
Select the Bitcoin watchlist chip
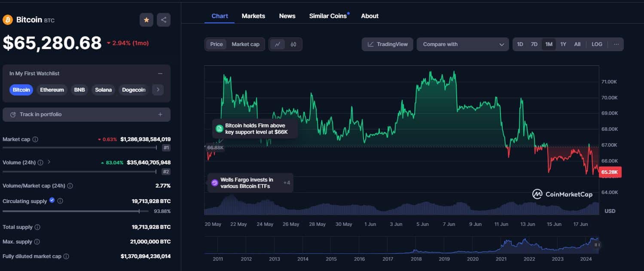tap(21, 90)
